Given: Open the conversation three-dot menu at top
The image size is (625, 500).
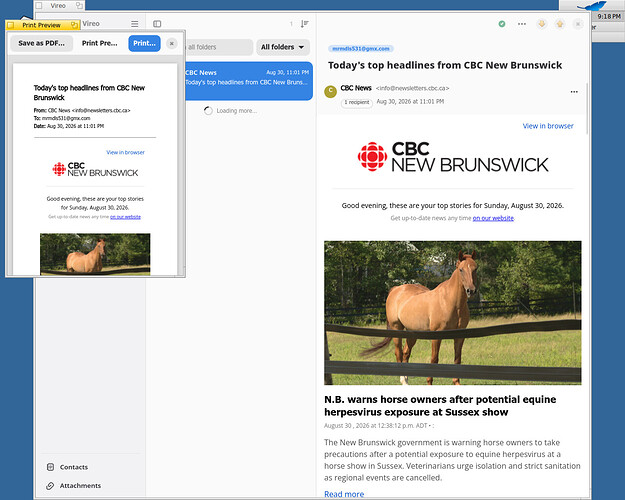Looking at the screenshot, I should (x=522, y=24).
